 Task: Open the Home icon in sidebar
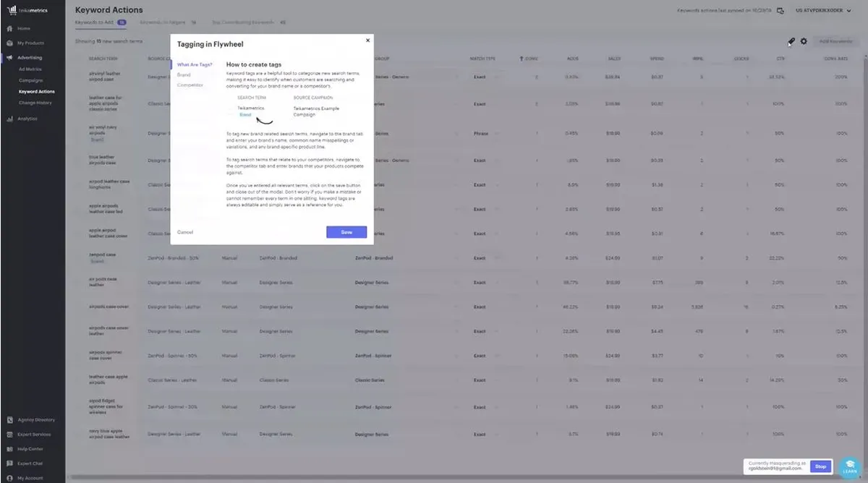coord(9,28)
